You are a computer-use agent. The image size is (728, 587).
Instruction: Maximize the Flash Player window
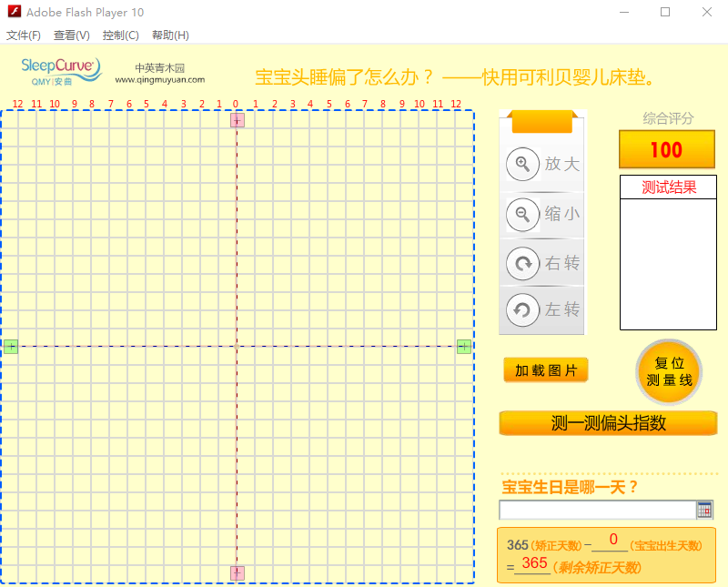pyautogui.click(x=665, y=12)
